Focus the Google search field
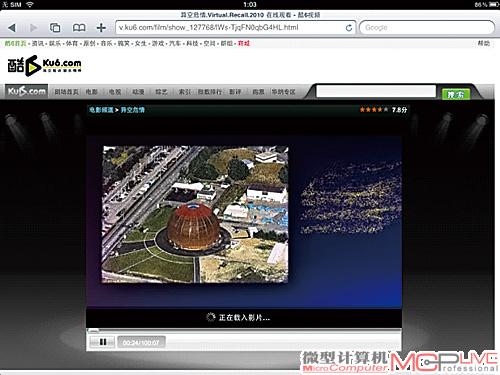This screenshot has width=500, height=375. point(427,28)
